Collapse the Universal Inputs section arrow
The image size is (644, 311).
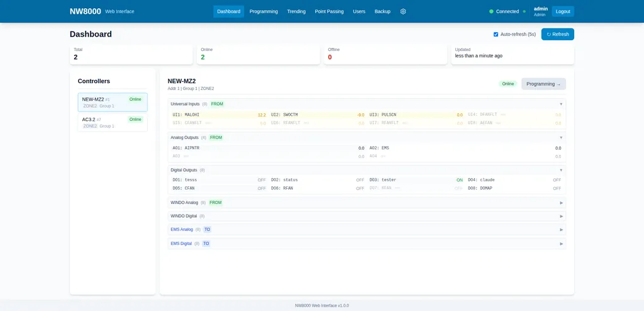(561, 104)
